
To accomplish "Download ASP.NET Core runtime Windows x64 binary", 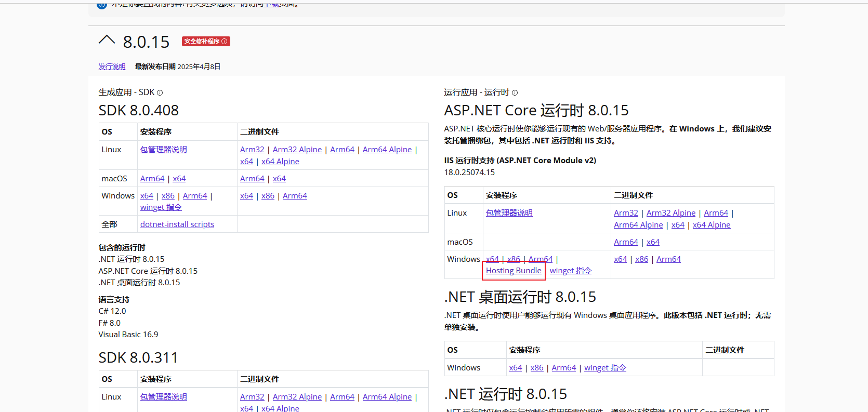I will [x=620, y=259].
